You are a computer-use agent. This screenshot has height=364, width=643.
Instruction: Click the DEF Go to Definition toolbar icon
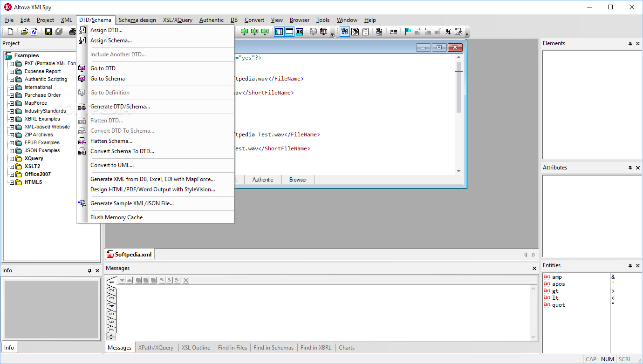pos(314,32)
